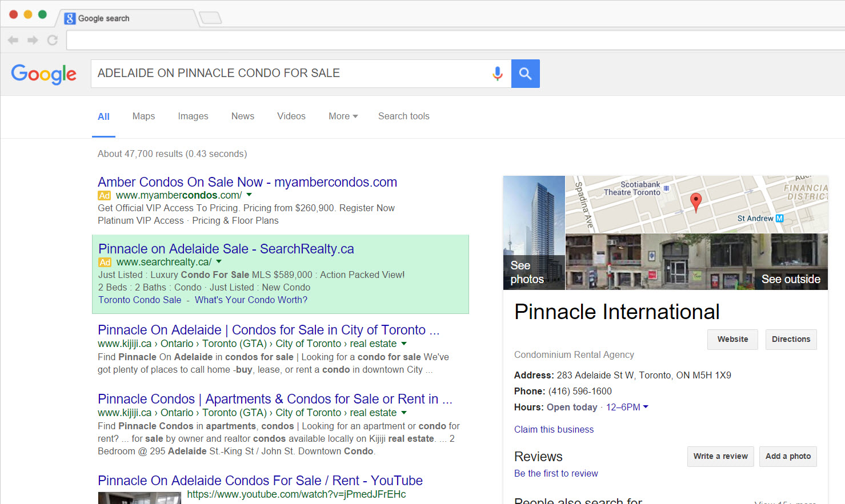Click the St Andrew subway station icon

(x=779, y=218)
